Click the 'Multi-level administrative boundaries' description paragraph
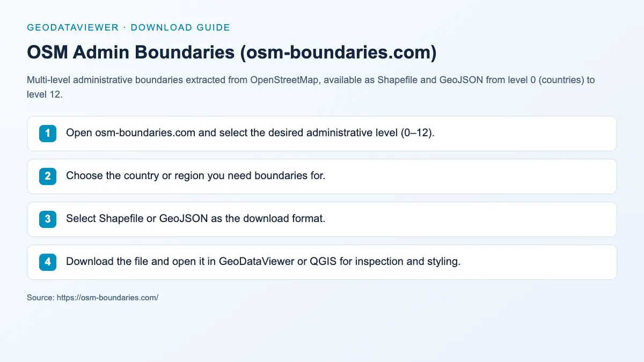Screen dimensions: 644x362 click(311, 86)
